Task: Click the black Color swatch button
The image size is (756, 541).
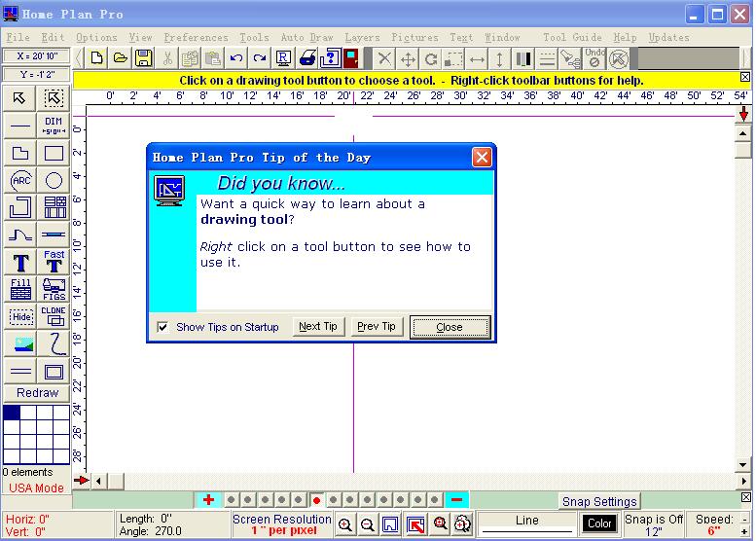Action: click(x=599, y=524)
